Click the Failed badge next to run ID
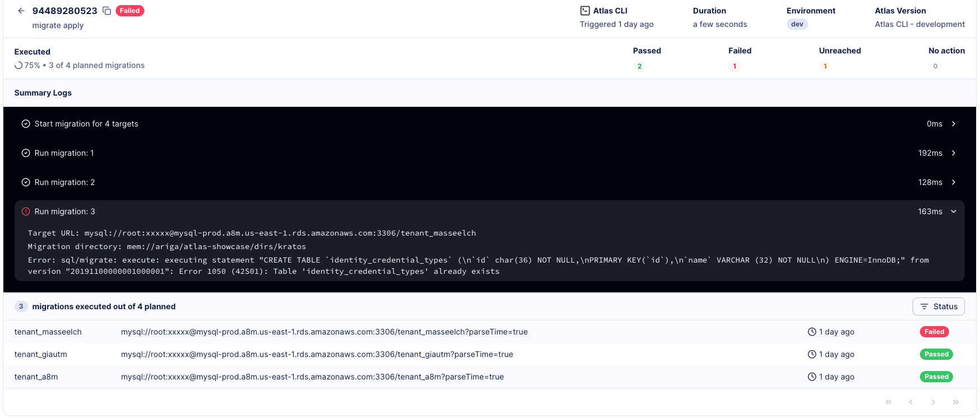Image resolution: width=980 pixels, height=420 pixels. pos(130,11)
